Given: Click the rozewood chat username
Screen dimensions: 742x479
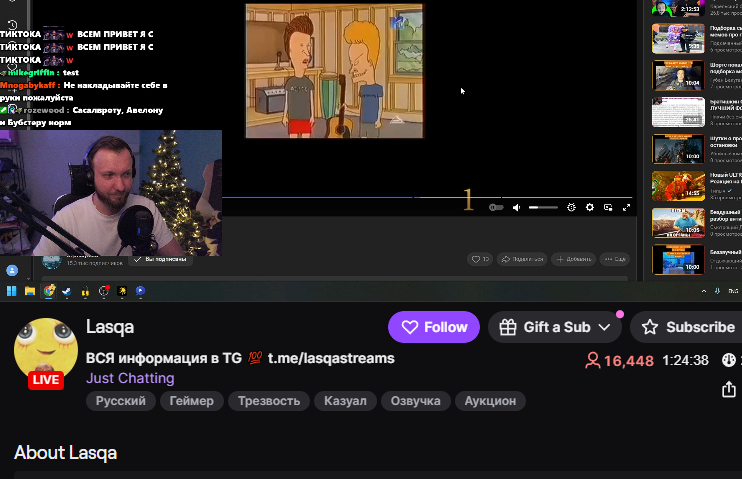Looking at the screenshot, I should (44, 110).
